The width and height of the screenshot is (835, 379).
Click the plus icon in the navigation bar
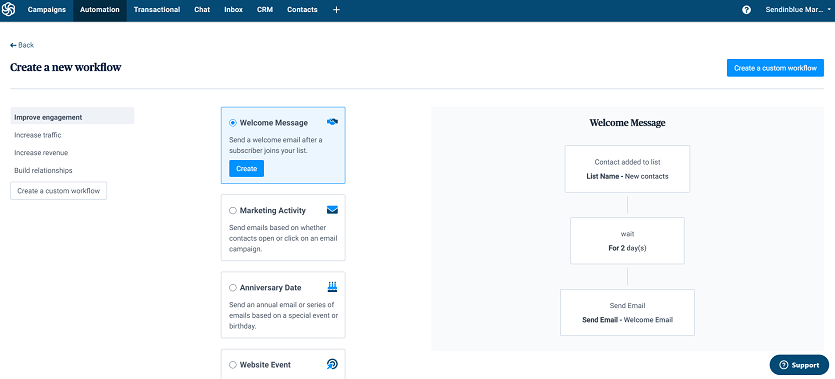pyautogui.click(x=336, y=10)
